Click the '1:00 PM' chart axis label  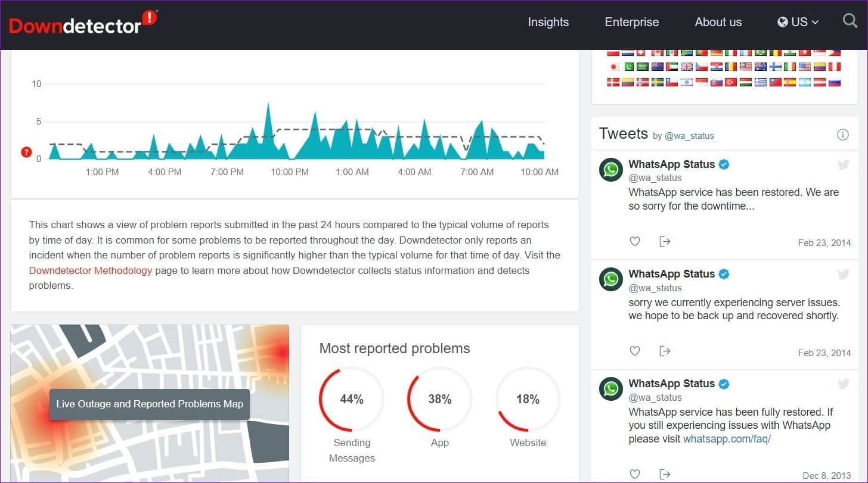(x=103, y=172)
